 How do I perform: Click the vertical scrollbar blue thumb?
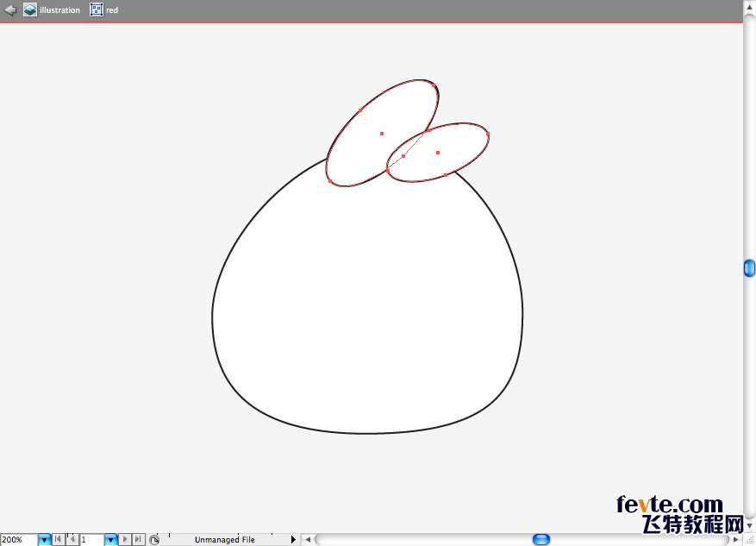tap(749, 269)
